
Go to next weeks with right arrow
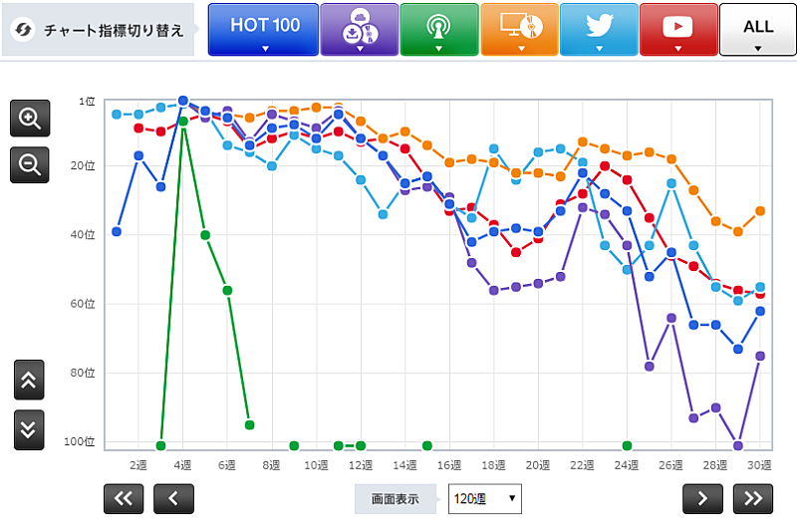click(702, 498)
